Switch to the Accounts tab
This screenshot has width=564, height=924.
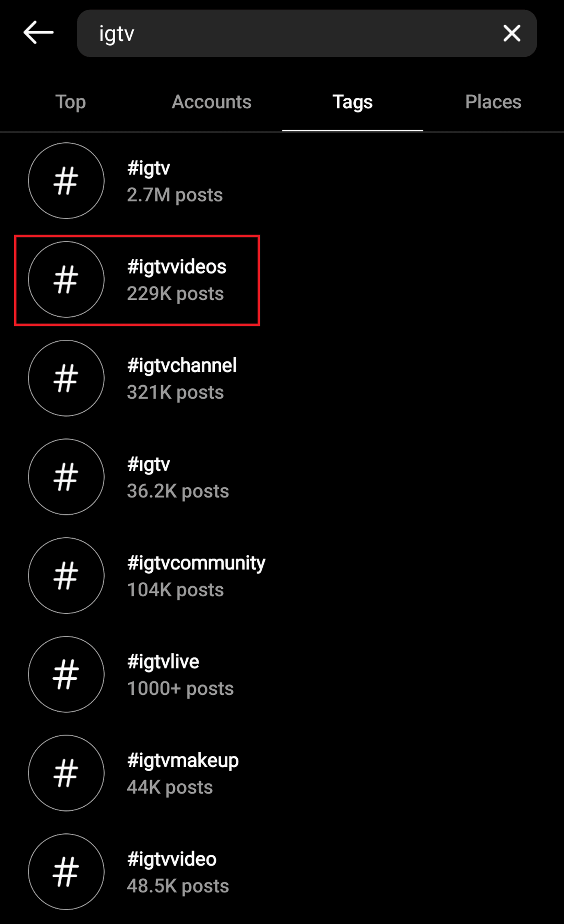point(211,102)
